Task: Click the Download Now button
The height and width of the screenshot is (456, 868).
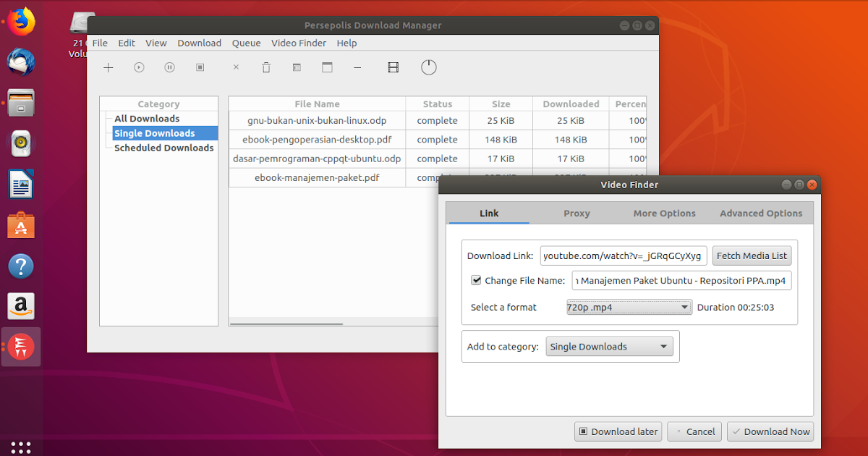Action: pyautogui.click(x=770, y=431)
